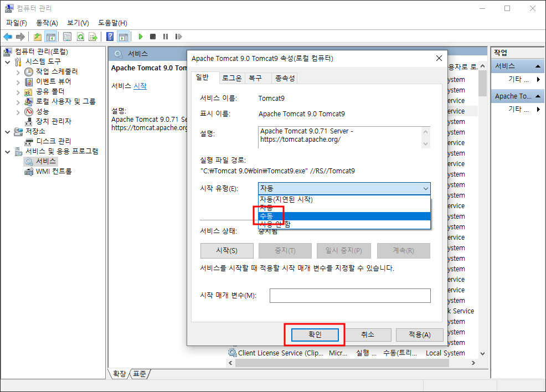Open 로컬 사용자 및 그룹 item

coord(66,101)
